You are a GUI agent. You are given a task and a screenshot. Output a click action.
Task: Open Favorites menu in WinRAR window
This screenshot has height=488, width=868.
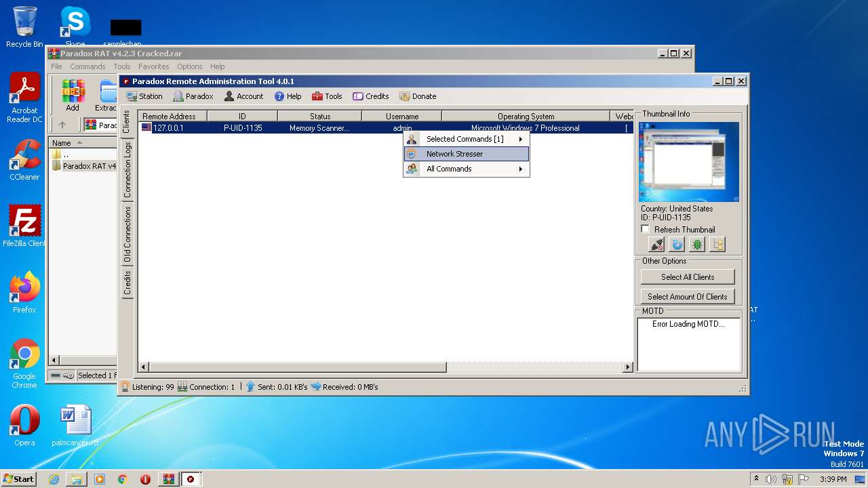(x=154, y=66)
